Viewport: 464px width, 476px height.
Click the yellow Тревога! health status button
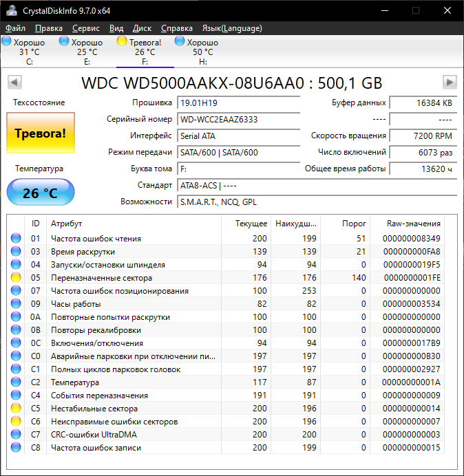pyautogui.click(x=40, y=133)
